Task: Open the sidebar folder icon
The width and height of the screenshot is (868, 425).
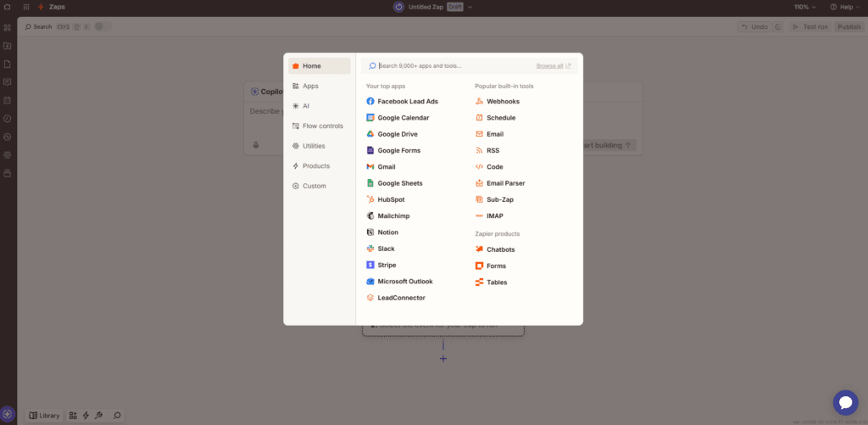Action: coord(7,46)
